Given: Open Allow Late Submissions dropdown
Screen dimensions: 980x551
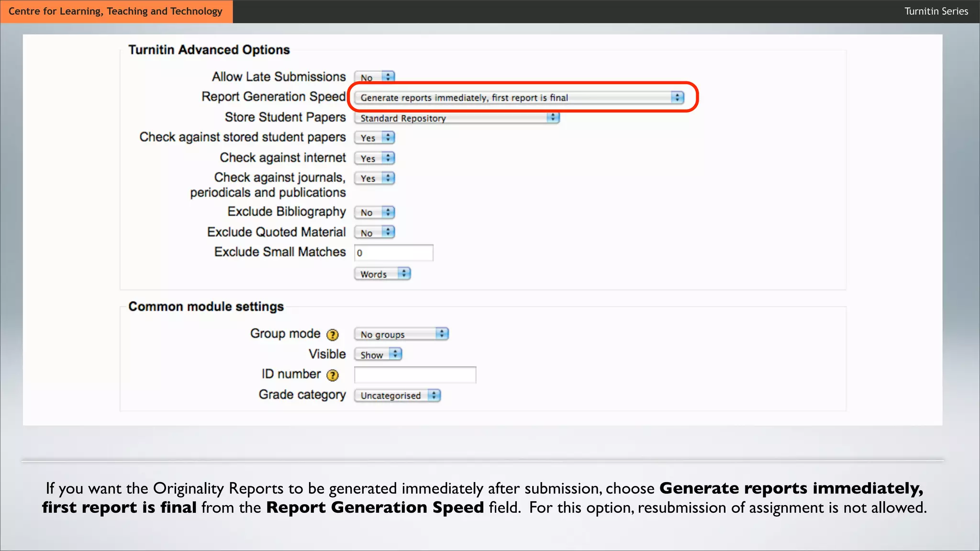Looking at the screenshot, I should point(374,77).
